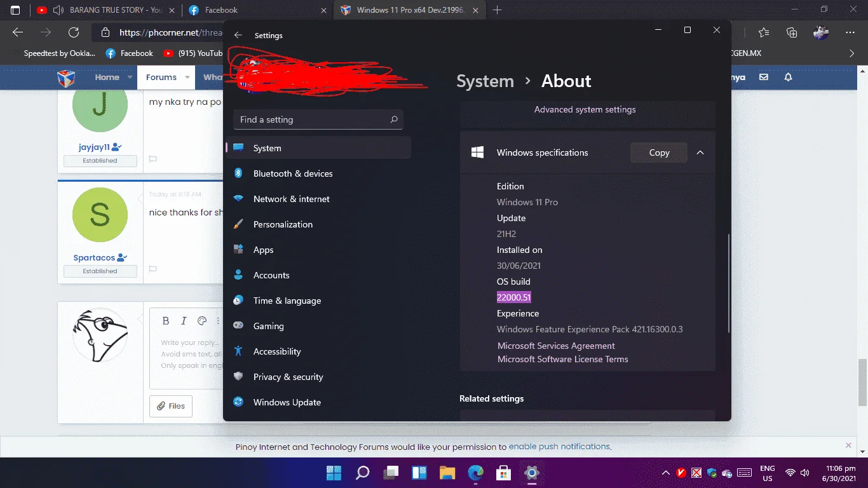Open the browser Collections icon

tap(792, 33)
